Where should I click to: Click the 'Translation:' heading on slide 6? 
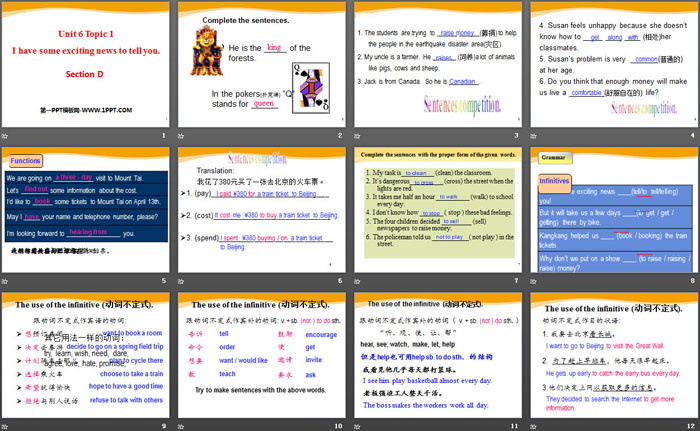(x=215, y=171)
